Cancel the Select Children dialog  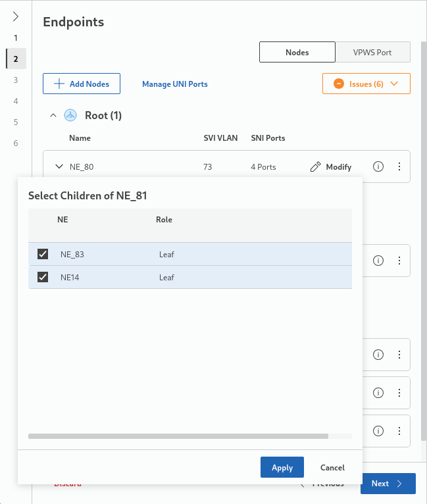pos(332,468)
